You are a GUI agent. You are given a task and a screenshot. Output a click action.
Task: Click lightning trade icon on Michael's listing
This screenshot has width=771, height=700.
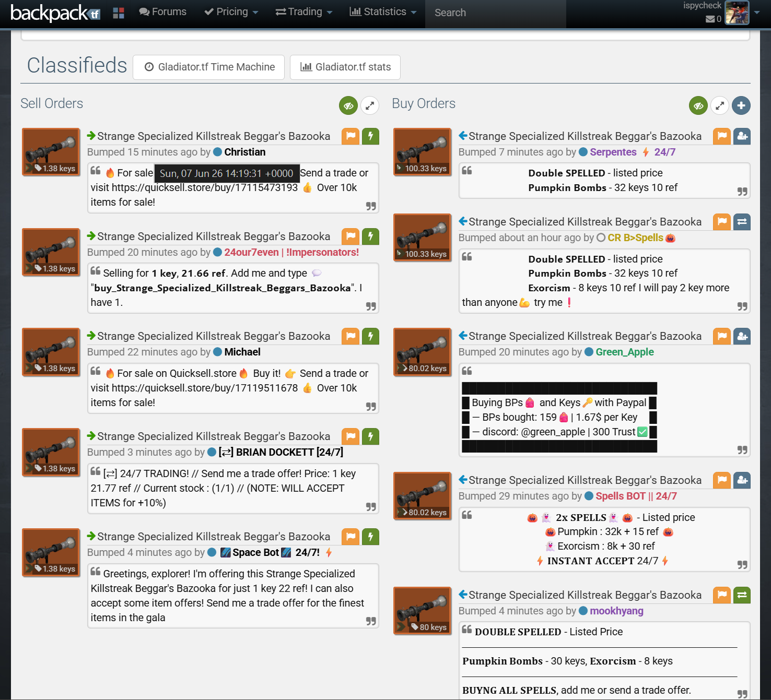pyautogui.click(x=370, y=336)
